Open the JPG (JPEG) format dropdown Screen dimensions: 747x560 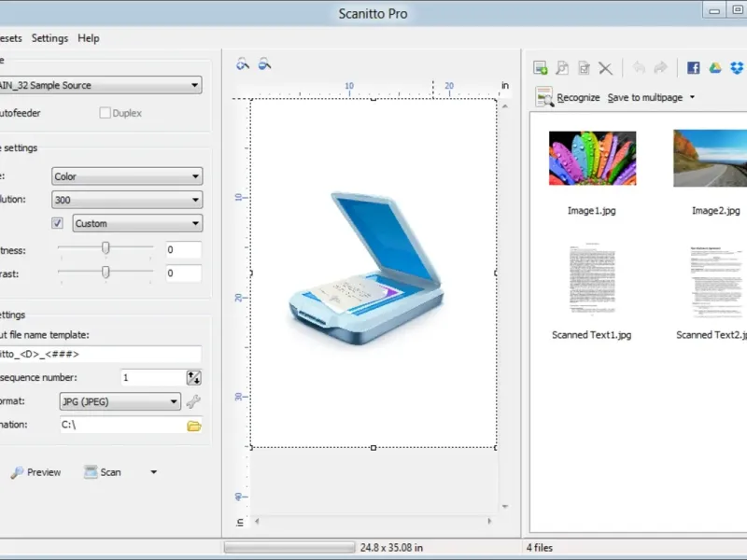(x=120, y=401)
